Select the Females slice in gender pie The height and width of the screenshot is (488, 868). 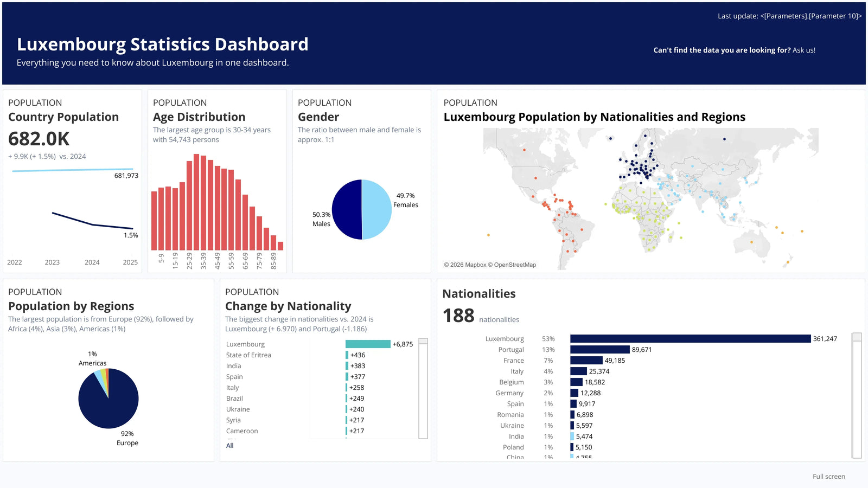(x=376, y=209)
